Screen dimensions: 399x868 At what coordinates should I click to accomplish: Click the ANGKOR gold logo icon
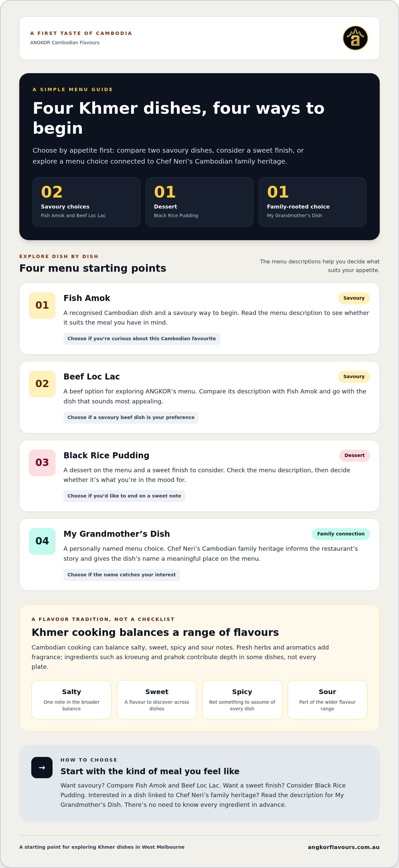(x=355, y=38)
